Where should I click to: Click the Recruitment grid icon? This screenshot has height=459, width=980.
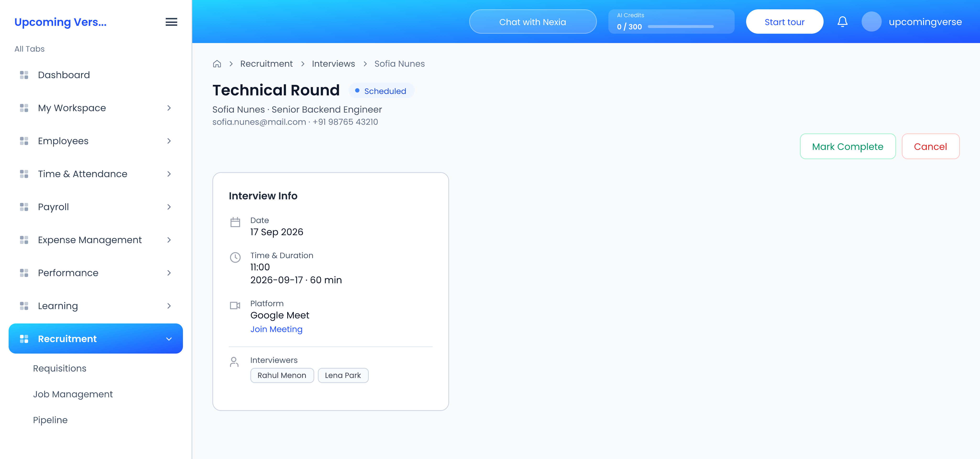click(x=24, y=339)
